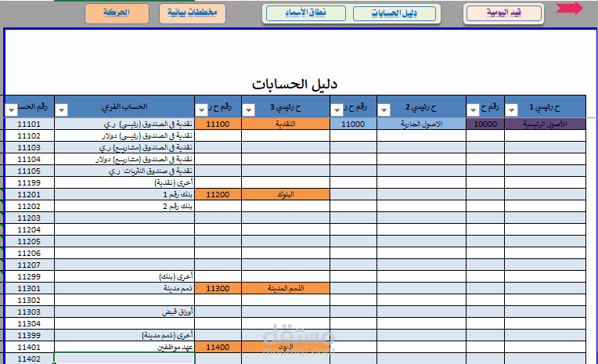
Task: Select the orange cell 11400
Action: tap(218, 348)
